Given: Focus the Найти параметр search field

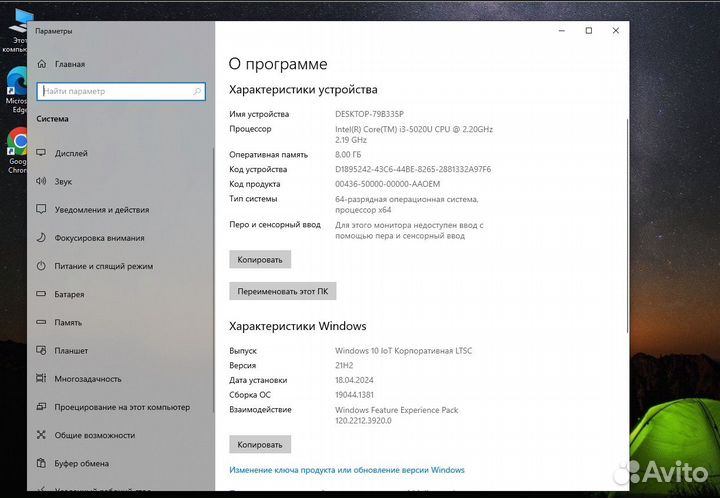Looking at the screenshot, I should 121,91.
